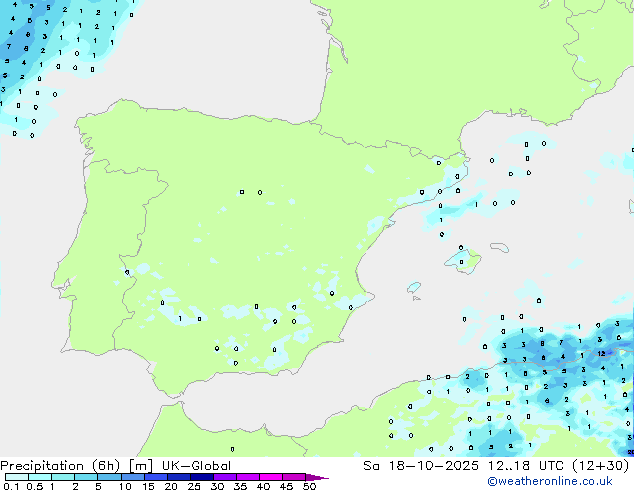This screenshot has height=490, width=634.
Task: Click the 0.1–0.5 palest legend swatch
Action: (17, 477)
